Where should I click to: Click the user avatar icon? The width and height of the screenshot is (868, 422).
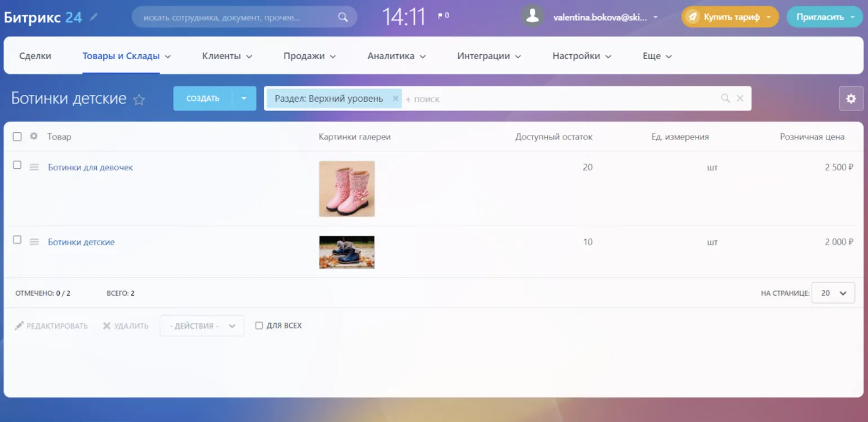pyautogui.click(x=532, y=17)
